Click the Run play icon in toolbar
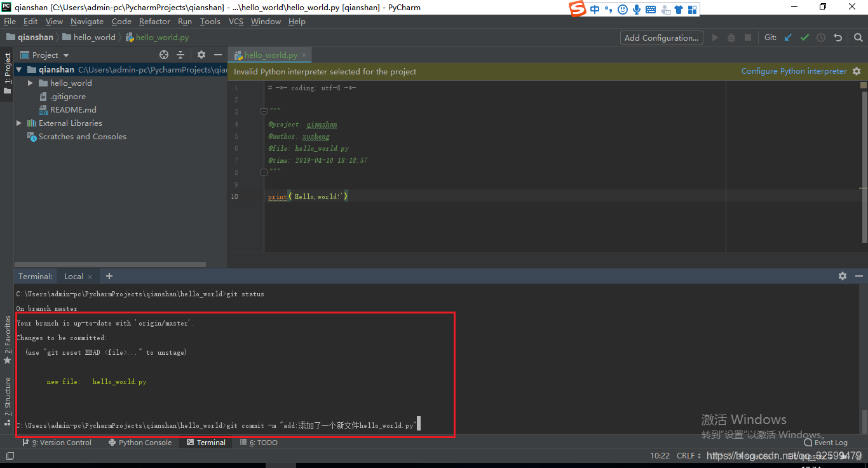This screenshot has width=868, height=468. click(715, 38)
